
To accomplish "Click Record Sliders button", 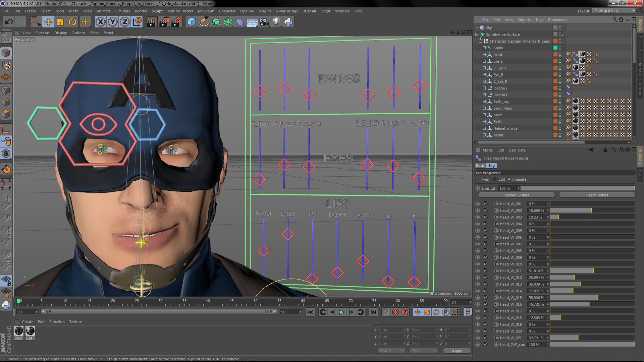I will [x=517, y=195].
